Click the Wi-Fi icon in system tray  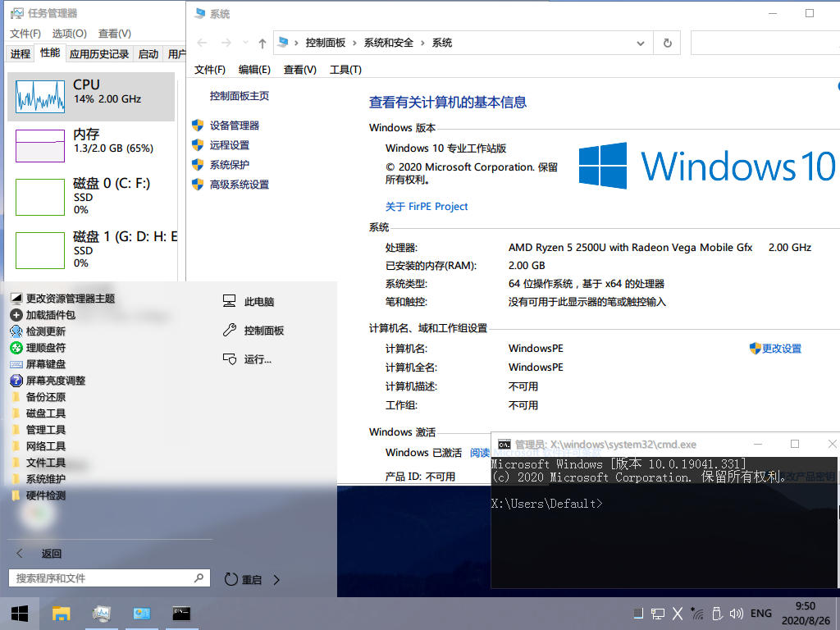(x=697, y=614)
